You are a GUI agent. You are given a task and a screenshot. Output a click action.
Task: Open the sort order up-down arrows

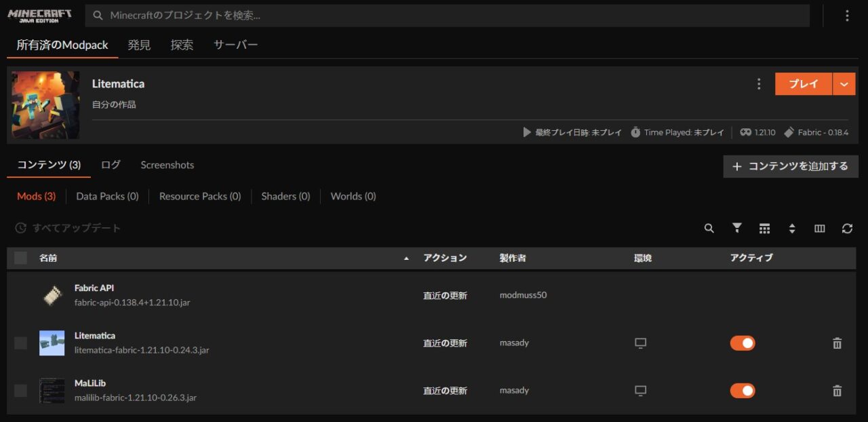point(792,229)
